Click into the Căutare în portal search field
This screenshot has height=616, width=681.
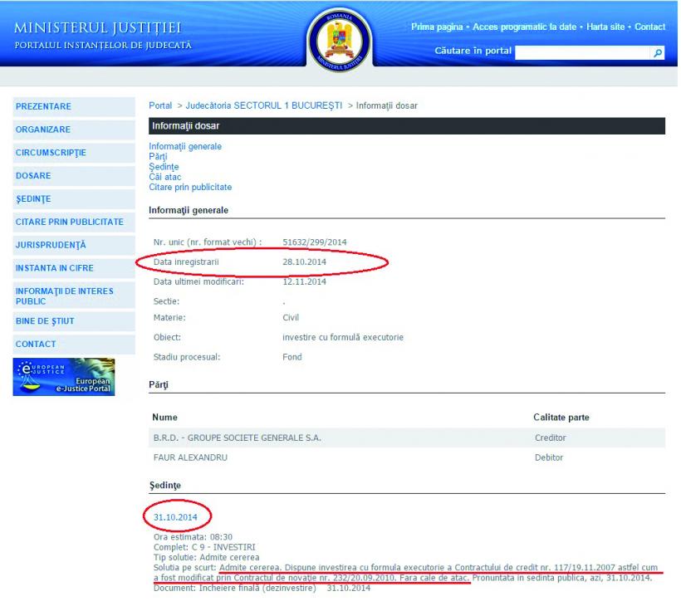581,52
